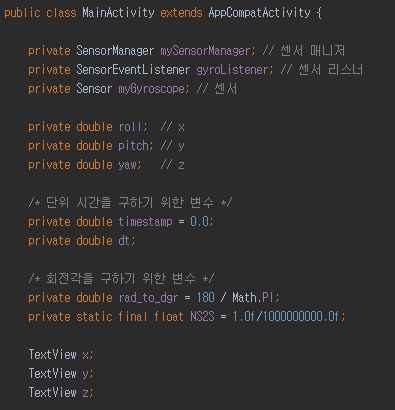Click the rad_to_dgr variable name
395x410 pixels.
pyautogui.click(x=148, y=298)
